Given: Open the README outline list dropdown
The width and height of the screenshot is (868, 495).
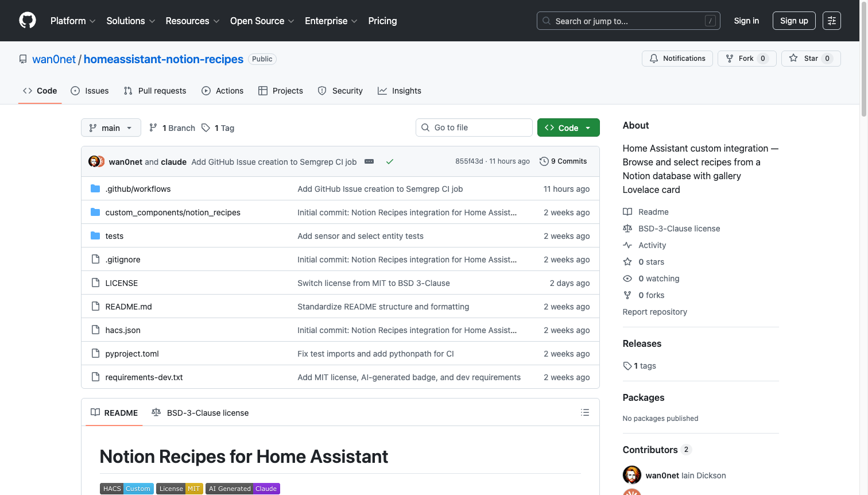Looking at the screenshot, I should 584,412.
